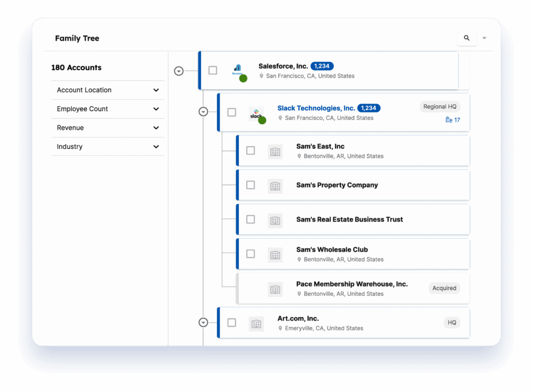Open the Slack Technologies, Inc. link
The image size is (533, 392).
point(316,108)
